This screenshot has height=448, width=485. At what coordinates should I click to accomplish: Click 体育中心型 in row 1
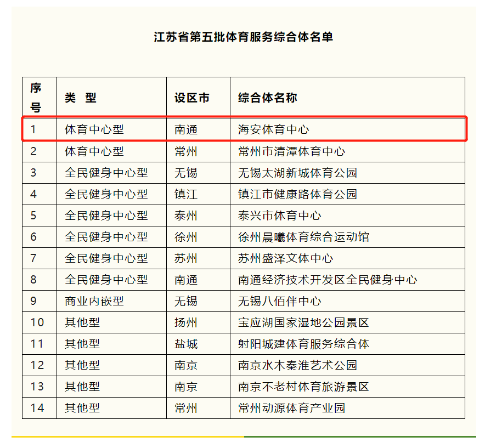coord(94,129)
